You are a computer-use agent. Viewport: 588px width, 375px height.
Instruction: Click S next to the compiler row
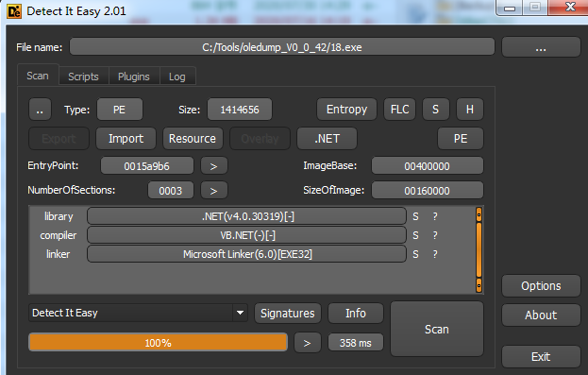tap(415, 235)
